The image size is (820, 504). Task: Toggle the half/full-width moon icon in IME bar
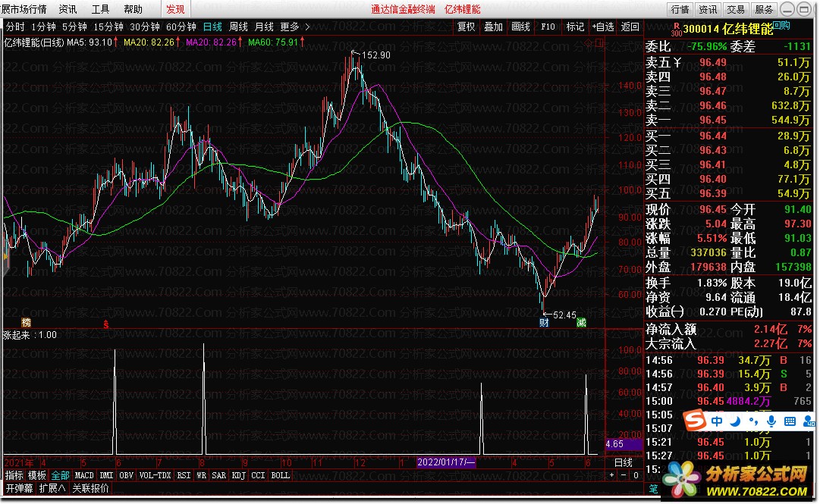point(735,421)
